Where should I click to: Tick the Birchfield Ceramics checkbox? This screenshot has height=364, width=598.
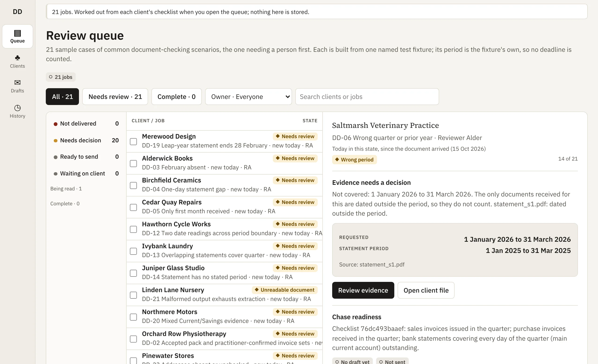coord(133,185)
